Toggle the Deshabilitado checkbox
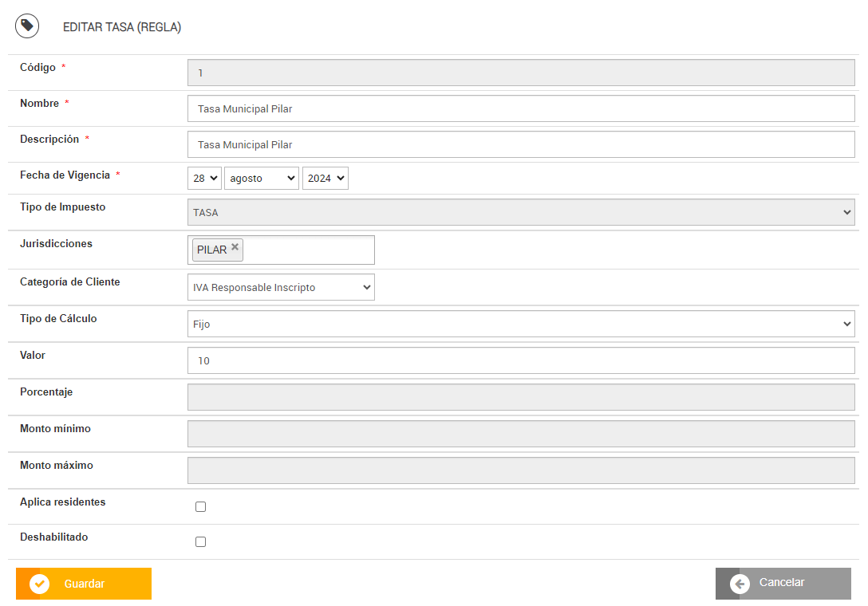 tap(200, 541)
